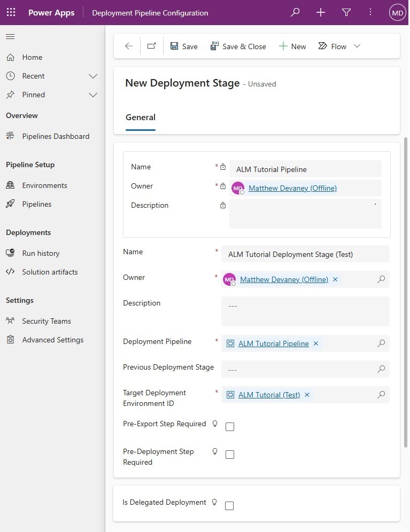
Task: Edit the stage Name input field
Action: [x=305, y=254]
